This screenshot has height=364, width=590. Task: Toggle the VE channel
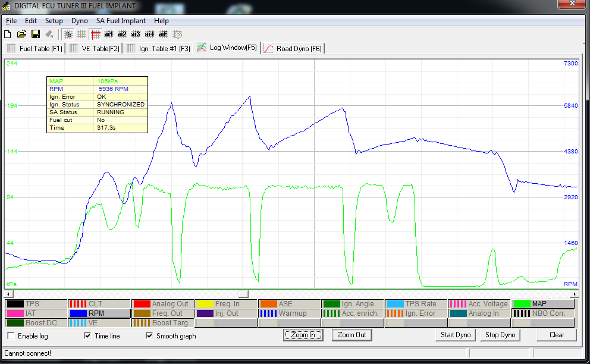[x=99, y=323]
